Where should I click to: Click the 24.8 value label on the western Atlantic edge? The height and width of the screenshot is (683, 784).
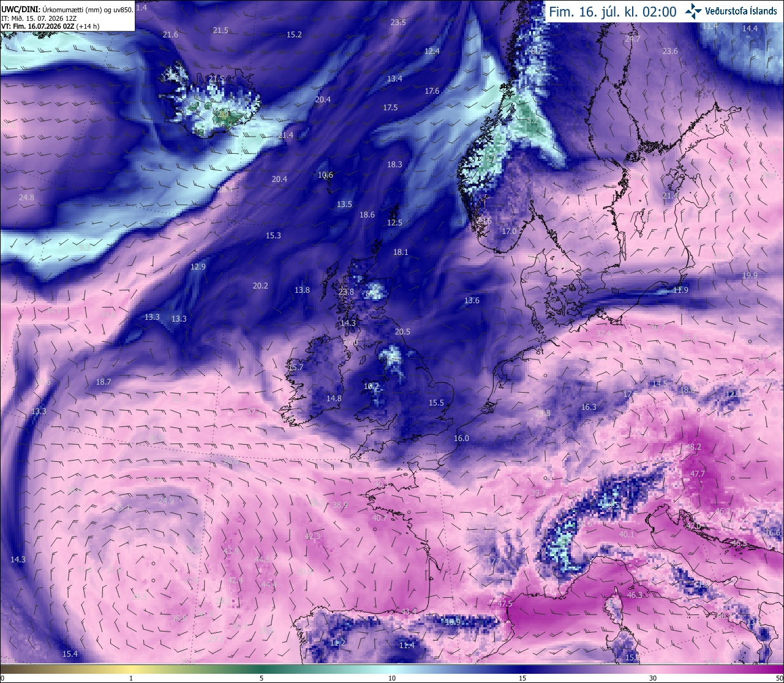point(26,197)
